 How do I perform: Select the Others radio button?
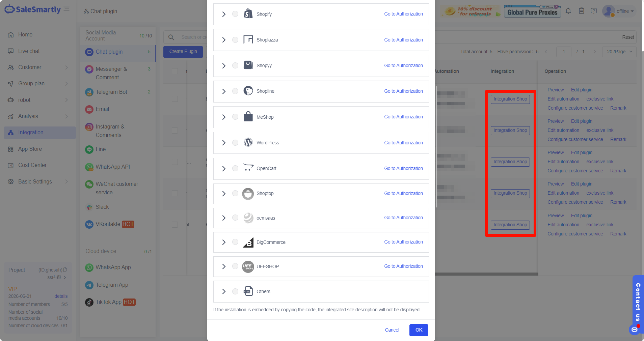tap(235, 291)
